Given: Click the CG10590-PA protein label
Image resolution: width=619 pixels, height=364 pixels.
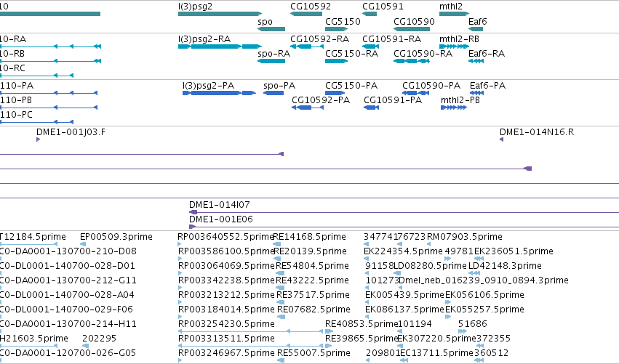Looking at the screenshot, I should [431, 86].
